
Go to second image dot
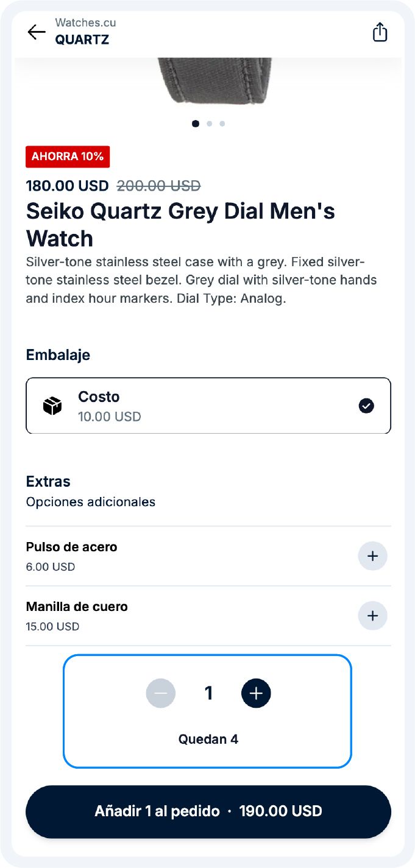pyautogui.click(x=210, y=124)
